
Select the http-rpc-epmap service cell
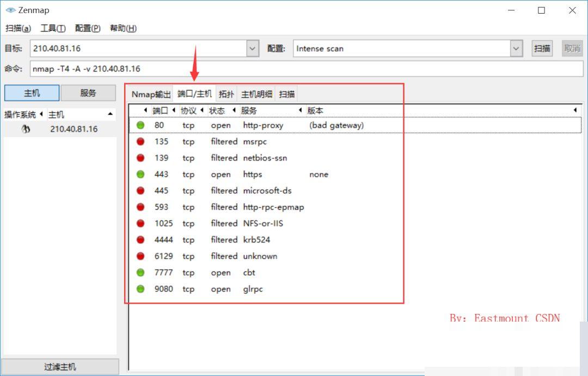pyautogui.click(x=273, y=207)
